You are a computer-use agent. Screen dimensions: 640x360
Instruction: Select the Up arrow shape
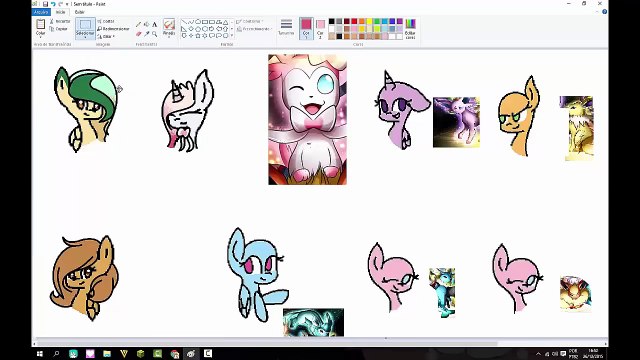[x=225, y=29]
